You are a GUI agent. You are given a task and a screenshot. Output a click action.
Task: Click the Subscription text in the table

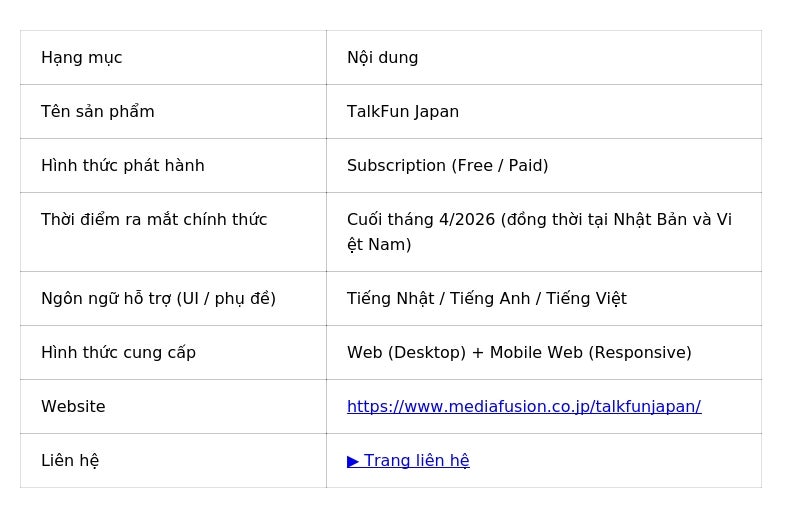coord(396,165)
